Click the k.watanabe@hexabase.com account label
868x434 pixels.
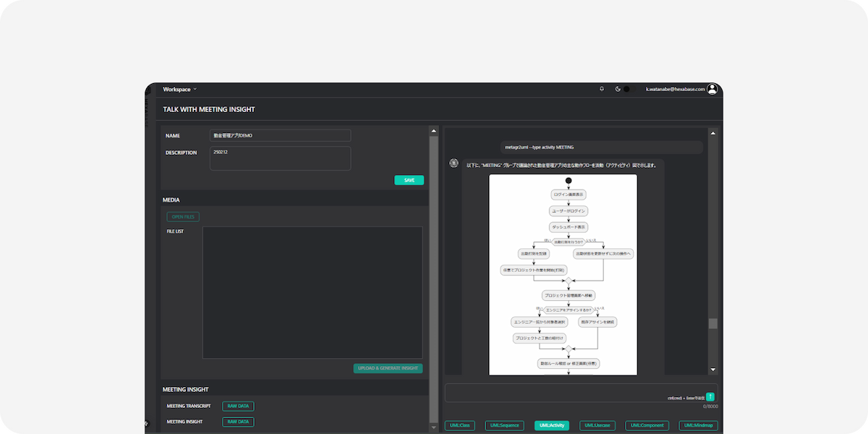(x=675, y=89)
